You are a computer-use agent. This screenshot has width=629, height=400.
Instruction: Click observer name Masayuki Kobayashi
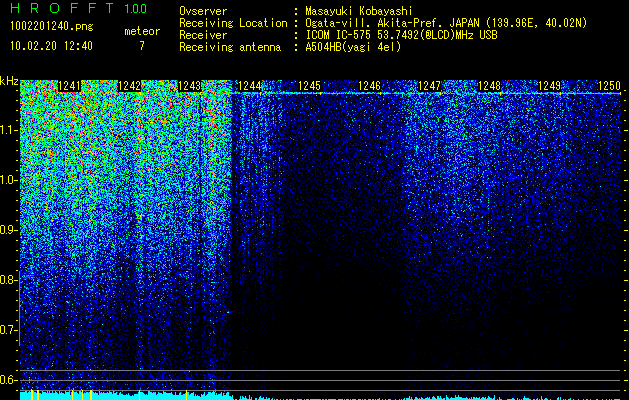point(359,11)
